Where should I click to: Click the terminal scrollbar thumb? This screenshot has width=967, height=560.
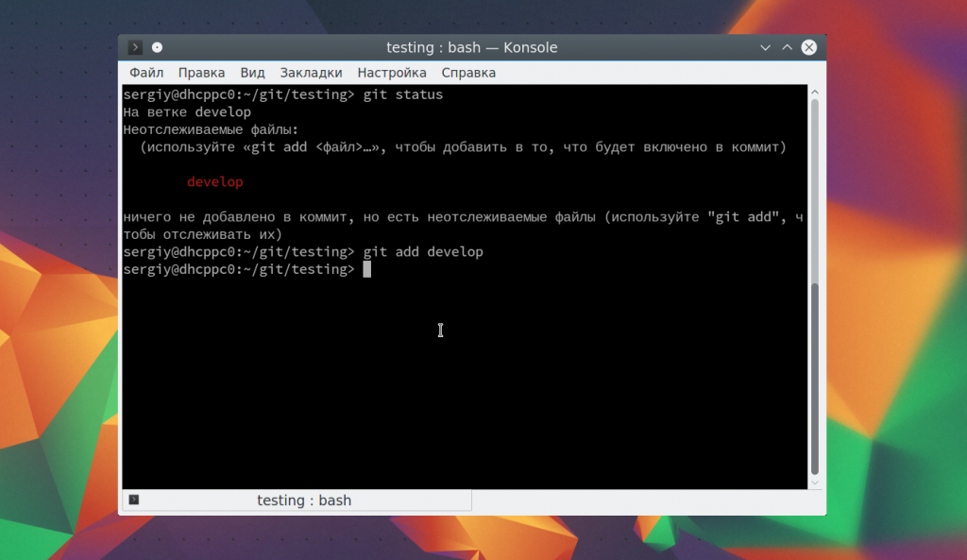(816, 378)
